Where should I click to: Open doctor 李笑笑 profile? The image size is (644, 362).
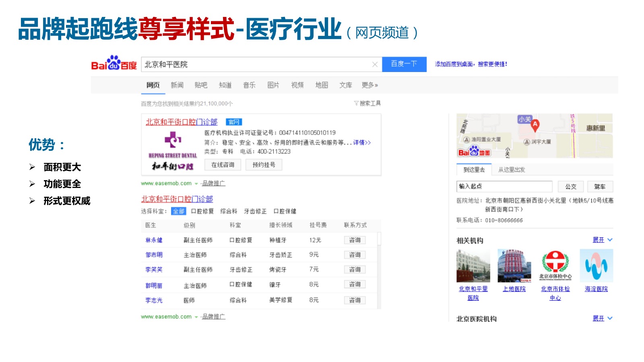154,269
